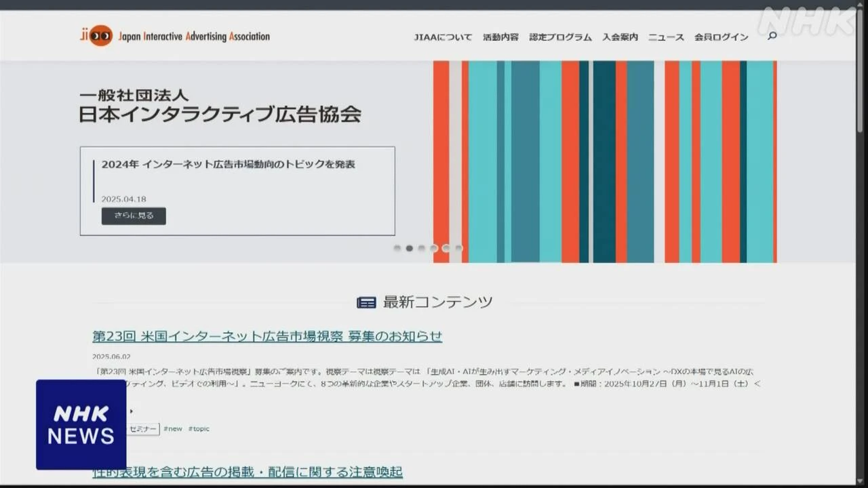
Task: Click the さらに見る button
Action: coord(134,216)
